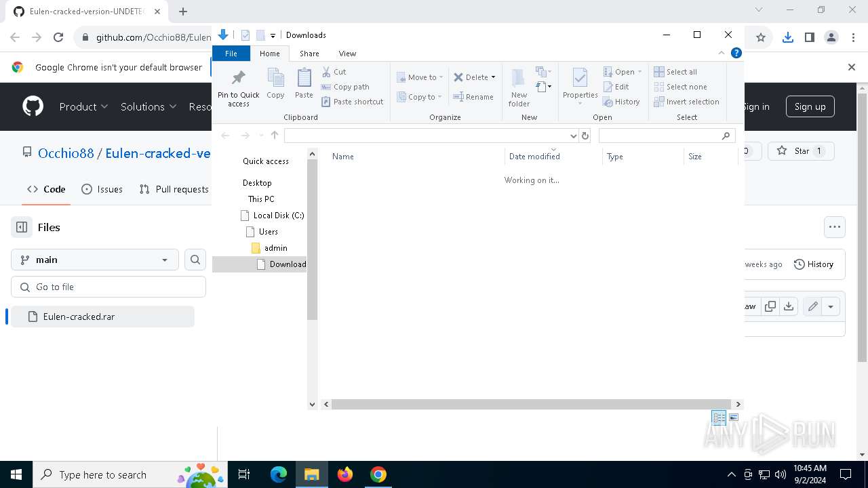Go up one folder level
Screen dimensions: 868x488
275,136
